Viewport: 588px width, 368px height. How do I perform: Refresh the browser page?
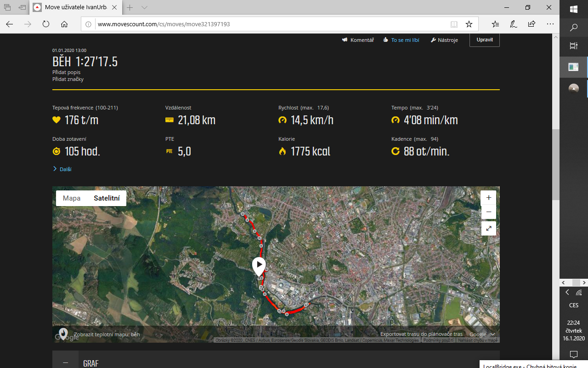point(45,24)
